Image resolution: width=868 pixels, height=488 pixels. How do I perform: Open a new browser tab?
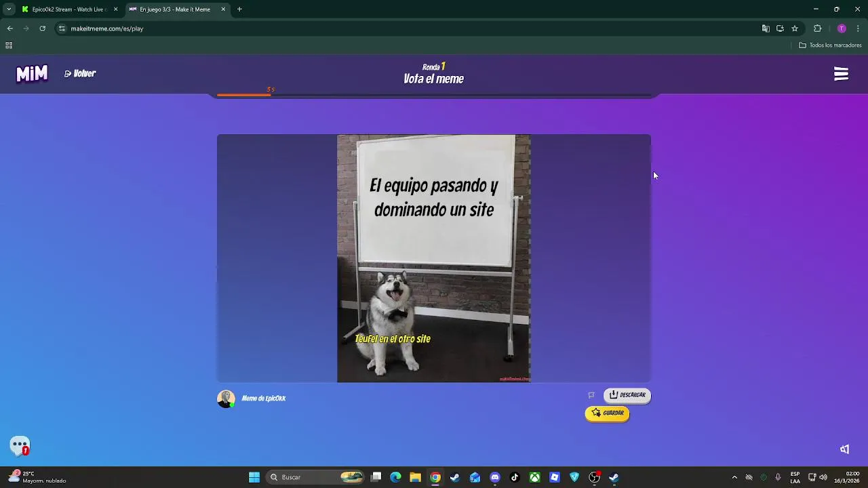[239, 9]
